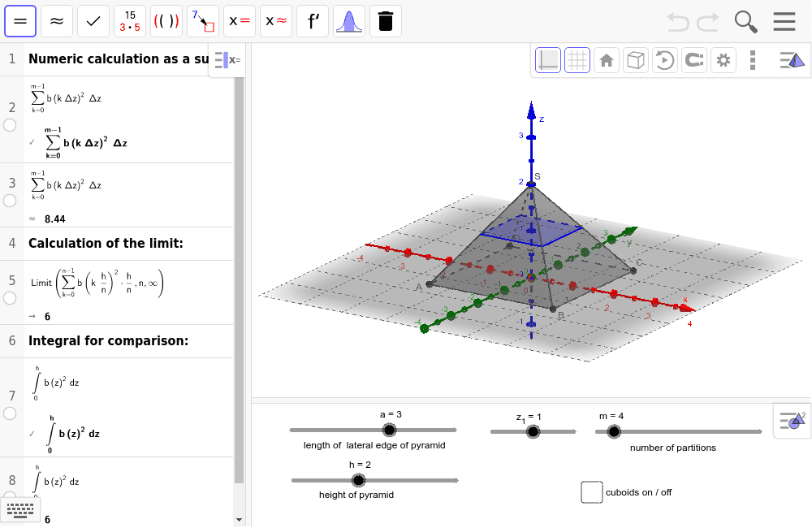Click the h = 2 height slider knob
The image size is (812, 528).
358,480
